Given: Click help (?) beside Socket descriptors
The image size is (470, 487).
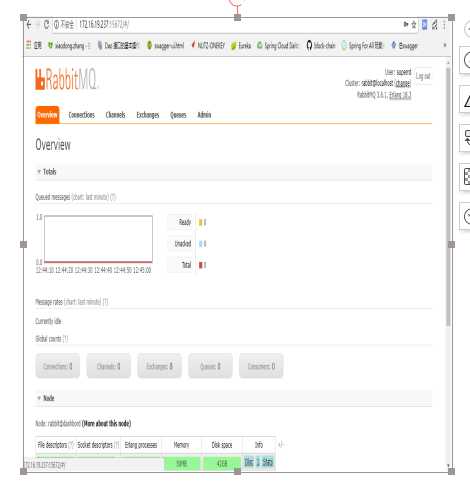Looking at the screenshot, I should click(x=117, y=445).
